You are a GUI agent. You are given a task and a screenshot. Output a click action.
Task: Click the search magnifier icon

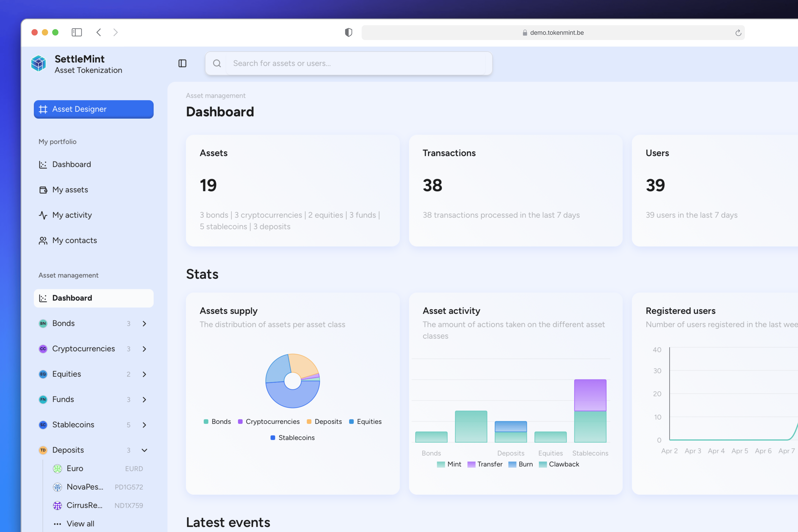pos(217,63)
